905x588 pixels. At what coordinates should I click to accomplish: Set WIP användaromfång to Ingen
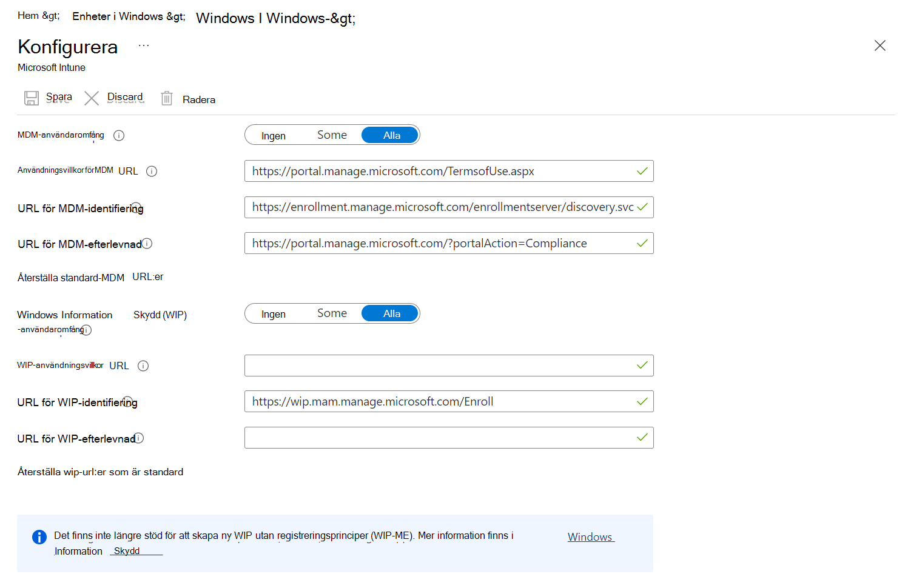point(274,314)
